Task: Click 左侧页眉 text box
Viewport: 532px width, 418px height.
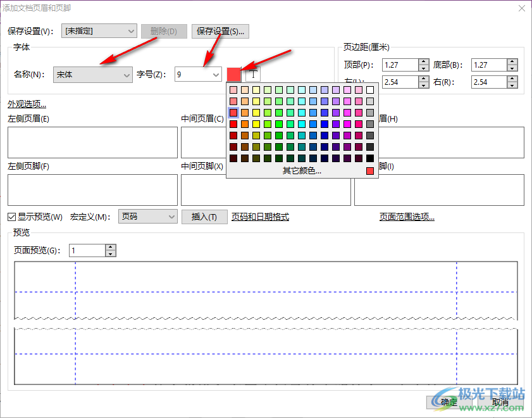Action: 92,142
